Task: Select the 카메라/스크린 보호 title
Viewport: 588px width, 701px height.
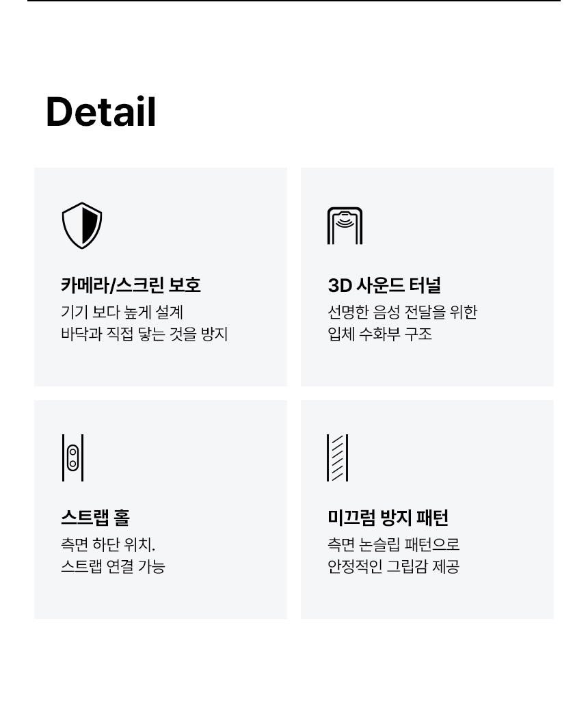Action: (131, 285)
